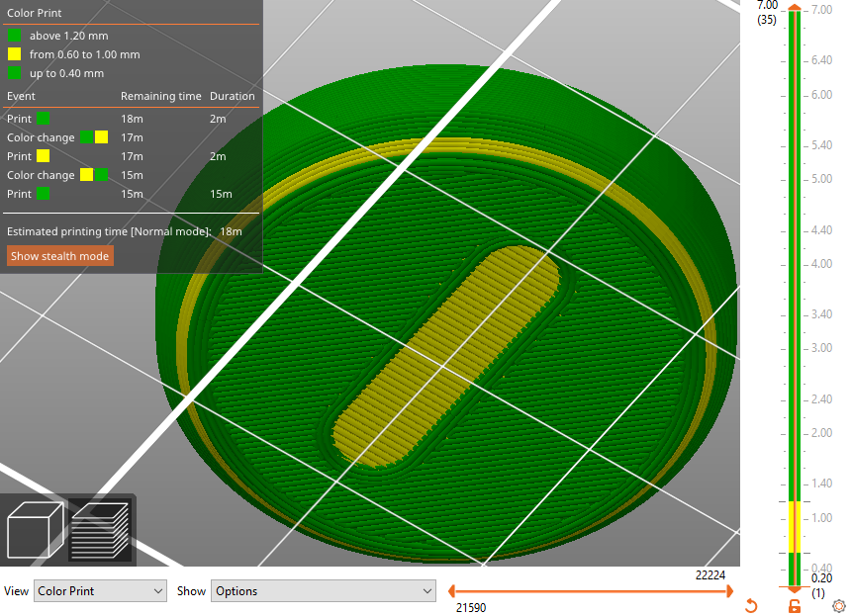Viewport: 851px width, 616px height.
Task: Click the 1.40 tick on layer ruler
Action: pos(821,484)
